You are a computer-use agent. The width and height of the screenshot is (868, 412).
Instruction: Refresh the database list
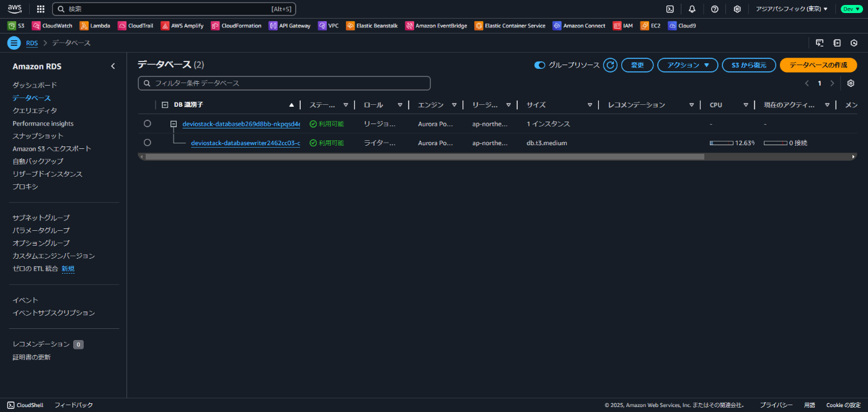click(609, 65)
